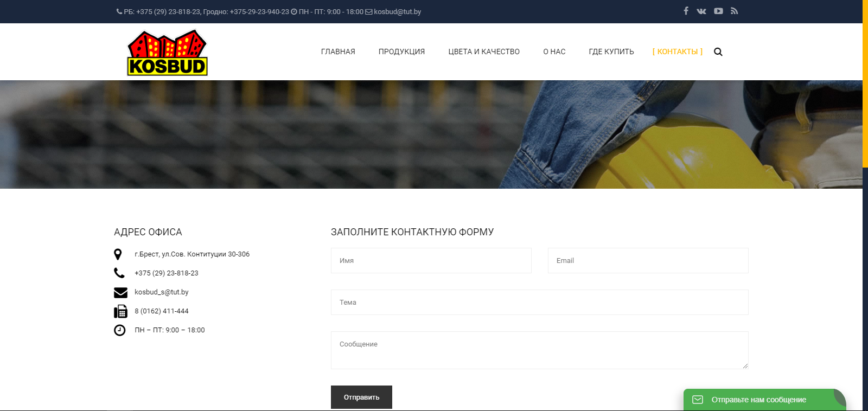
Task: Click into the Имя input field
Action: pyautogui.click(x=431, y=260)
